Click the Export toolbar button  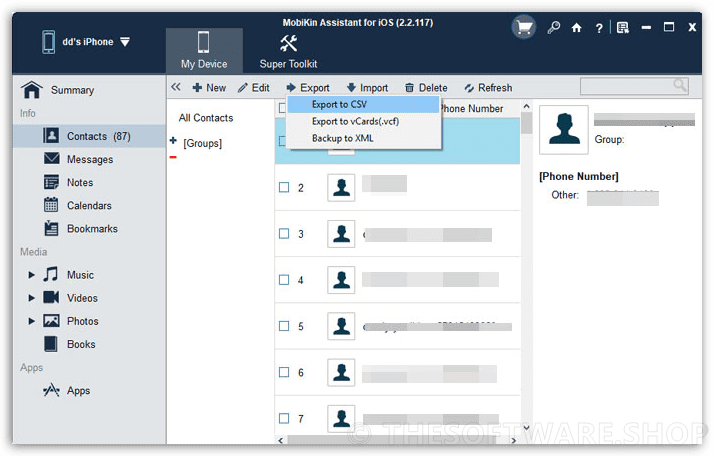tap(308, 87)
